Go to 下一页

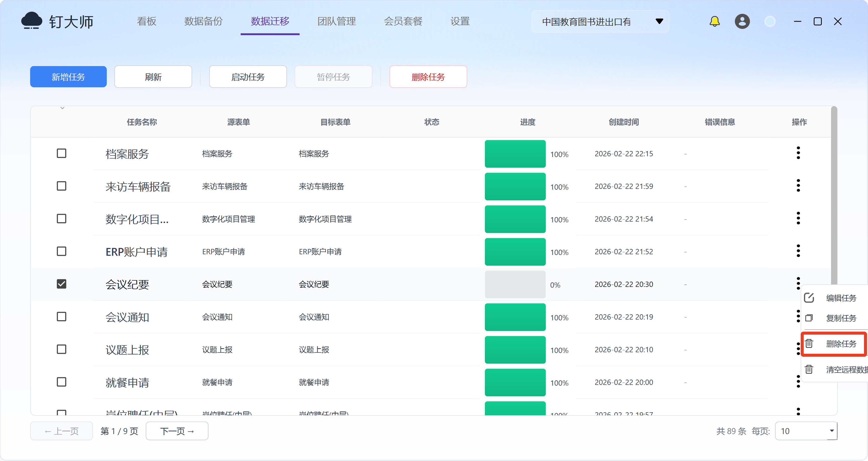pyautogui.click(x=177, y=431)
